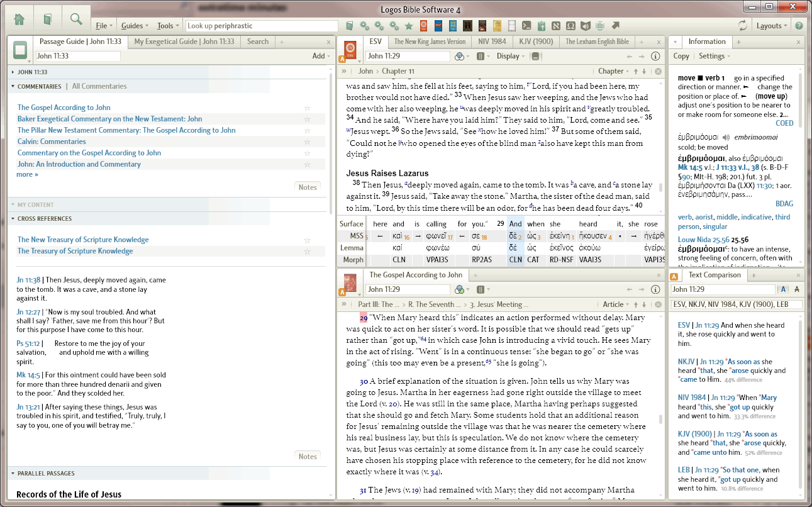Switch to My Exegetical Guide tab
Image resolution: width=812 pixels, height=507 pixels.
[x=184, y=42]
